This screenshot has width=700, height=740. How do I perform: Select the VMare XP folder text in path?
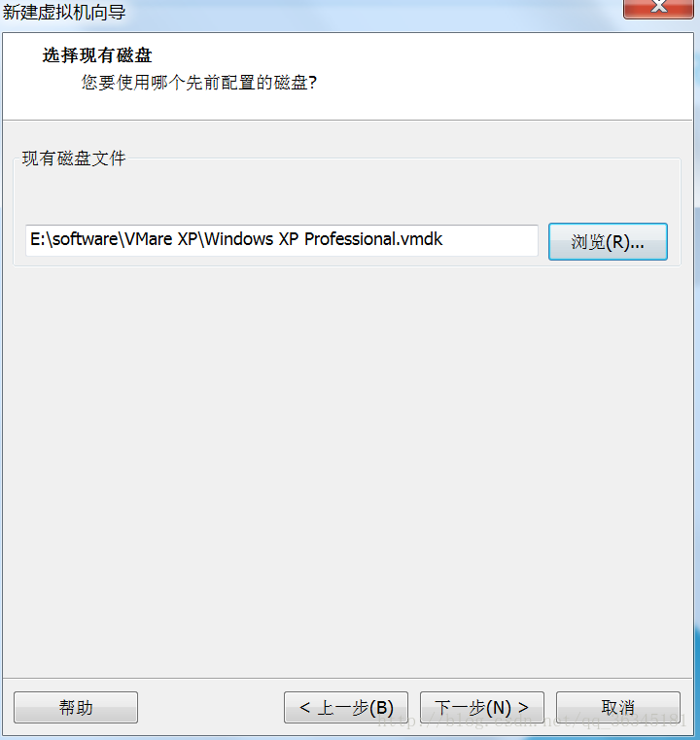(160, 239)
